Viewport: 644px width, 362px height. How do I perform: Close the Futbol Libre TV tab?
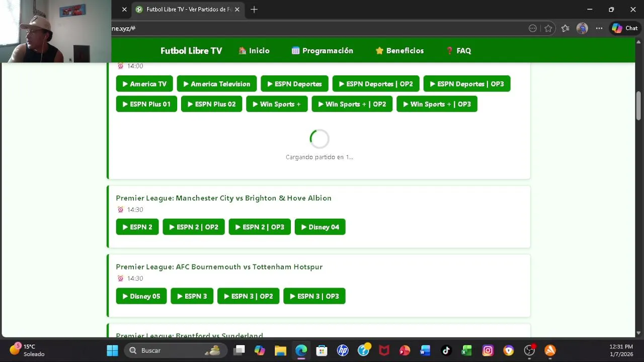click(237, 10)
